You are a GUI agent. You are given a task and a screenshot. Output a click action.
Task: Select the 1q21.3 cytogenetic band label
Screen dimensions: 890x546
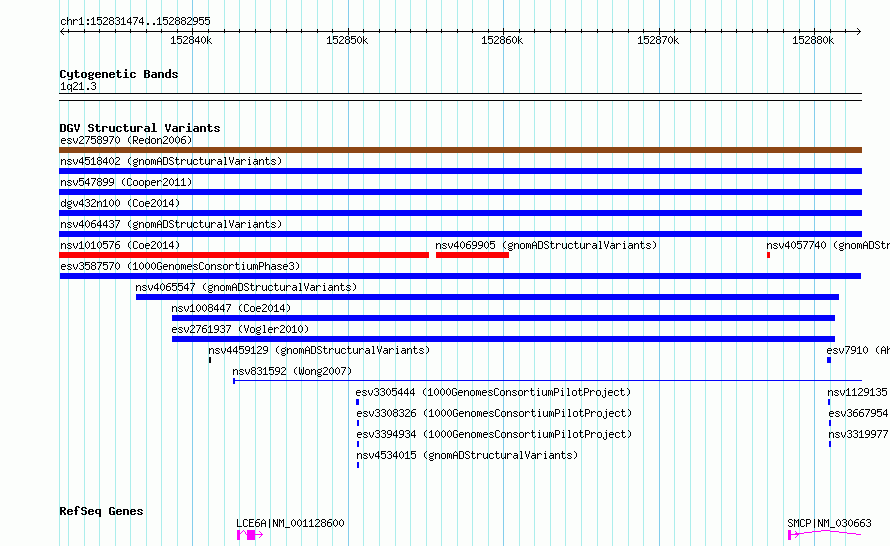point(78,86)
